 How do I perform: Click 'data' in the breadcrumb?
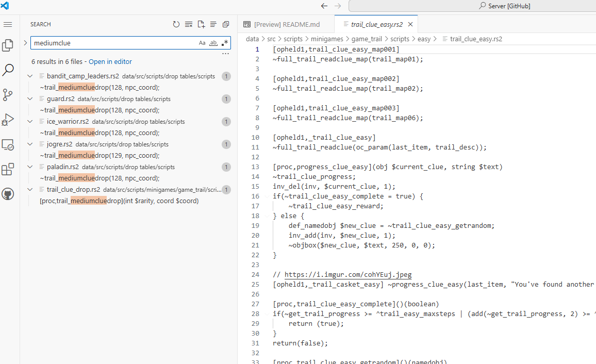252,39
